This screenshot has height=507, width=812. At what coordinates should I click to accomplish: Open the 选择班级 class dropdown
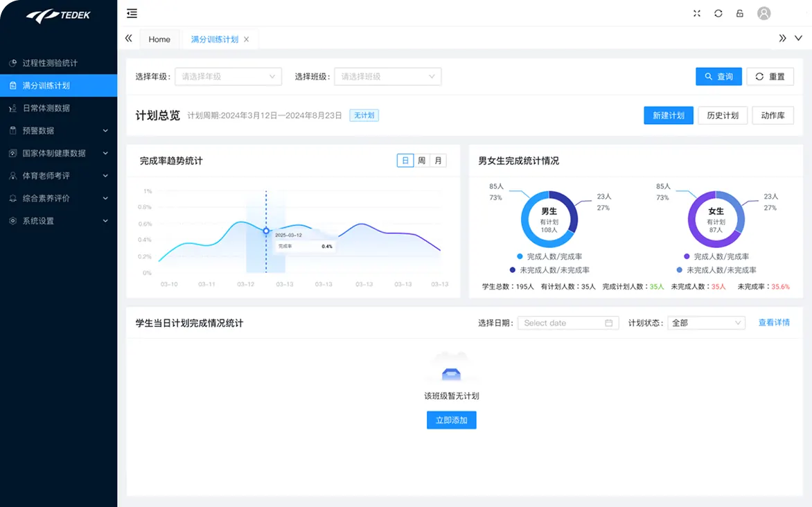(388, 77)
